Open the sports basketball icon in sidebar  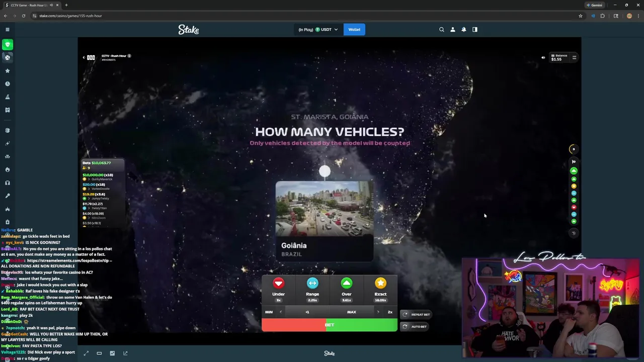coord(8,57)
